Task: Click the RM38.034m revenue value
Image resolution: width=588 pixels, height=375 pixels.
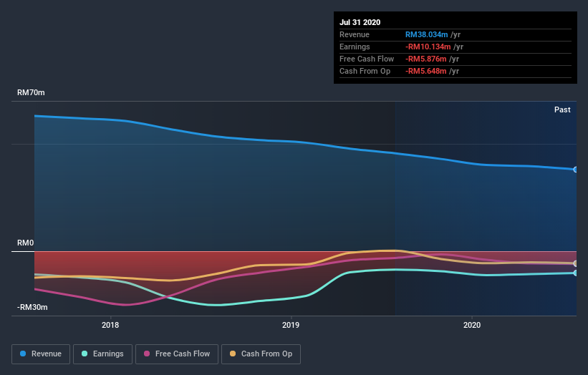Action: (426, 34)
